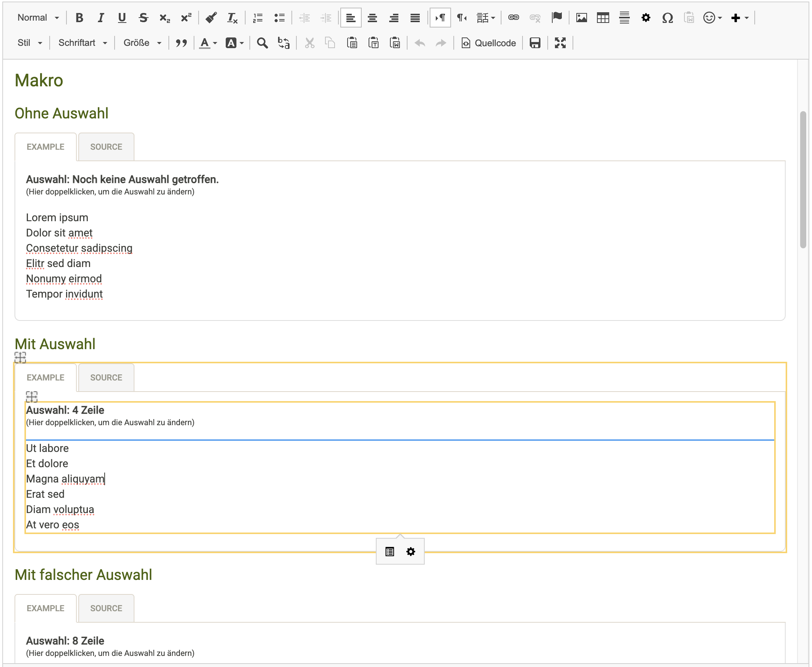The image size is (812, 667).
Task: Open the Normal paragraph format dropdown
Action: point(38,18)
